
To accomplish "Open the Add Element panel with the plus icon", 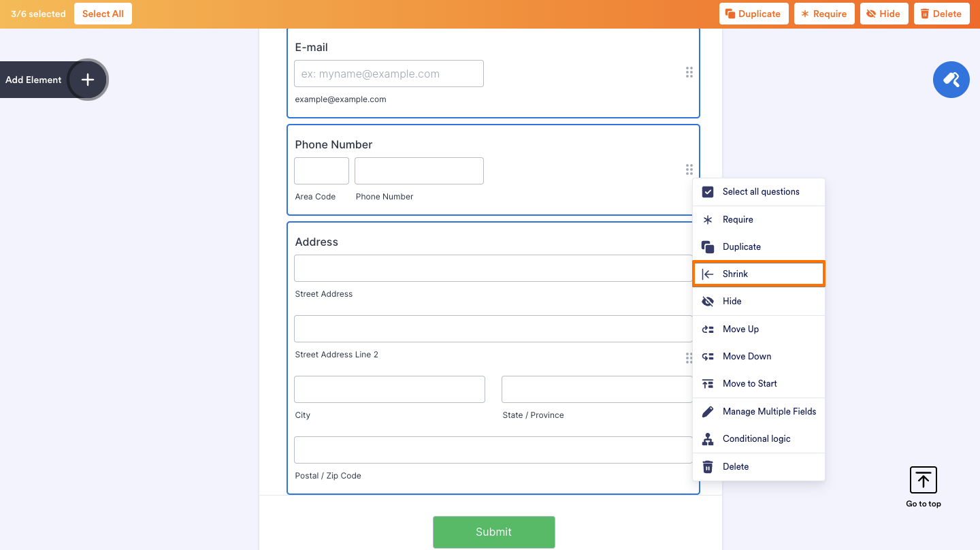I will (87, 80).
